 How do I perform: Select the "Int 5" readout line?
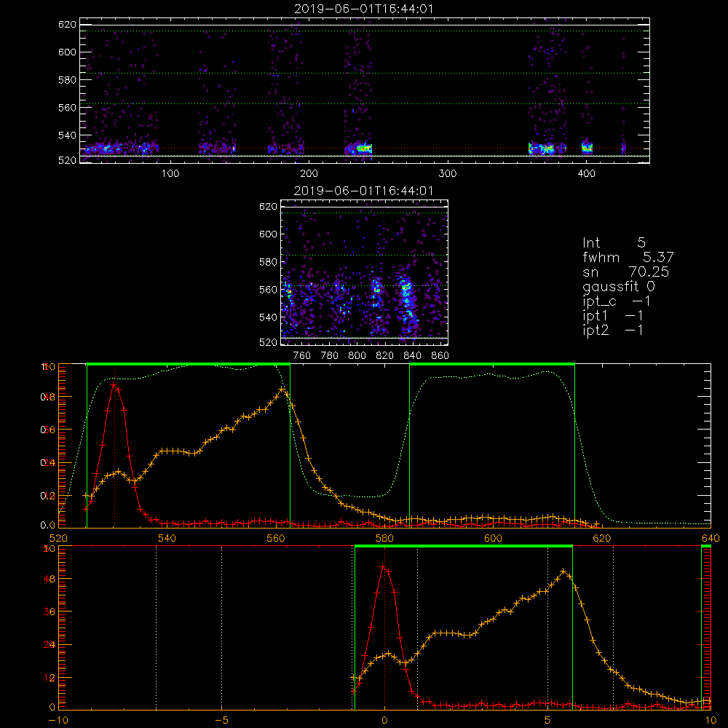coord(614,242)
